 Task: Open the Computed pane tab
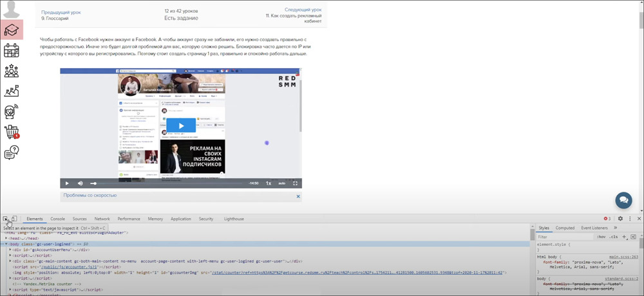pyautogui.click(x=565, y=228)
